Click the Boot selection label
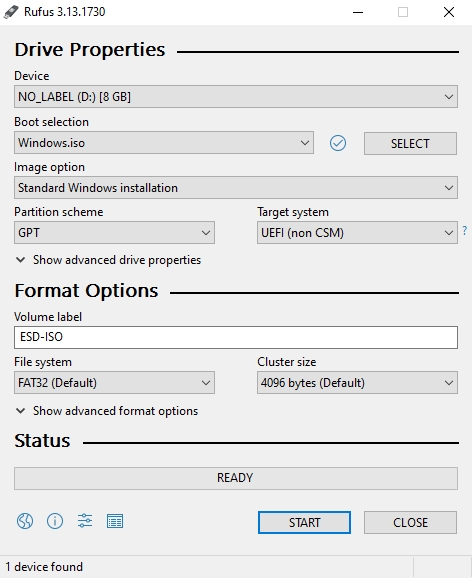Screen dimensions: 472x578 (51, 122)
